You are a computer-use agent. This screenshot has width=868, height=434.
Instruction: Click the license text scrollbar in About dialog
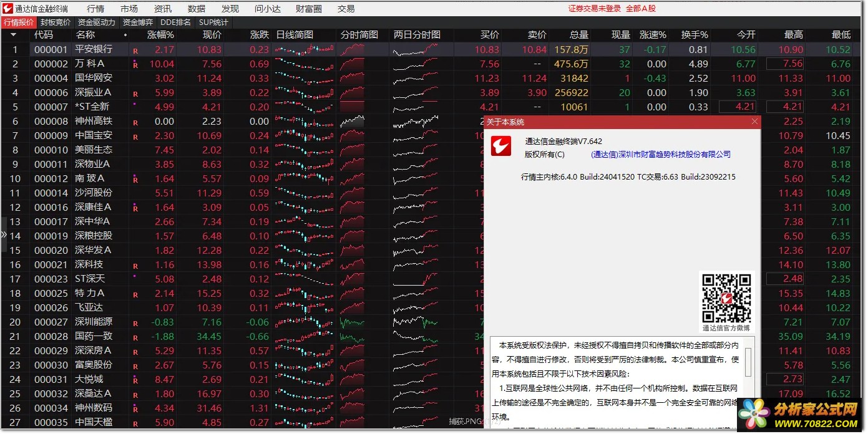tap(749, 362)
